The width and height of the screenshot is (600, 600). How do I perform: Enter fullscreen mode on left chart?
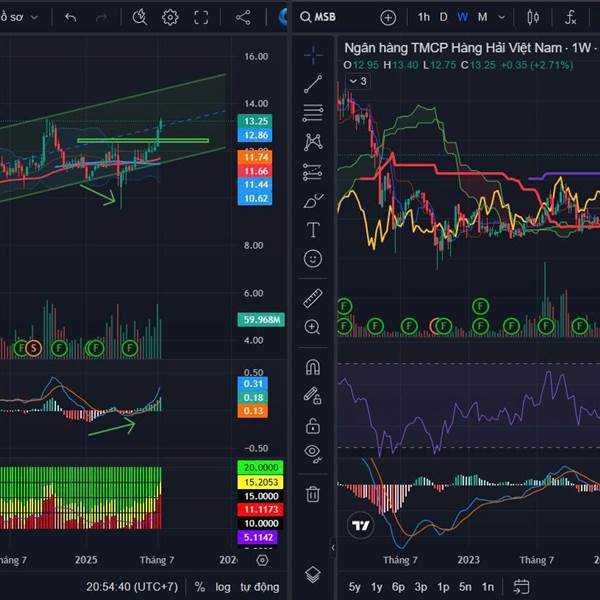(x=201, y=17)
